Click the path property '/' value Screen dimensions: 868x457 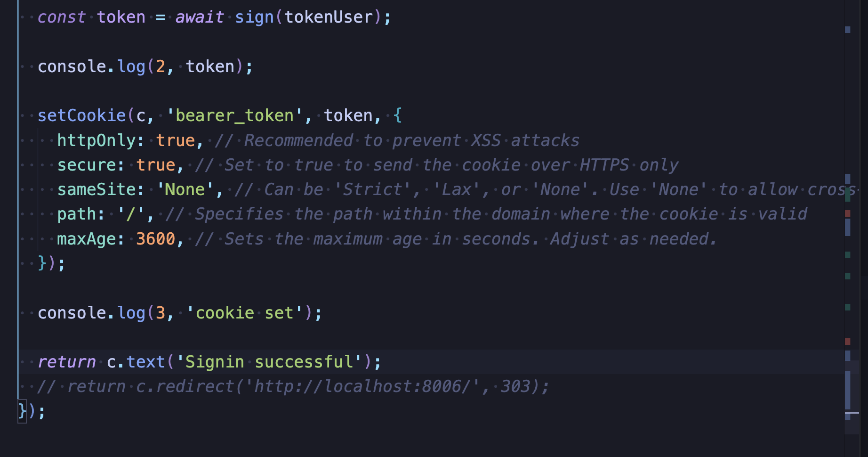tap(131, 214)
